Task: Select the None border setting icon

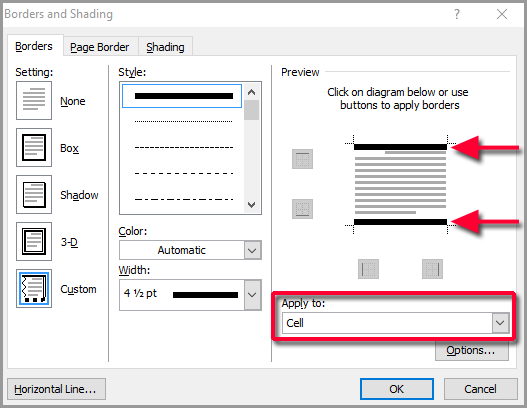Action: click(34, 100)
